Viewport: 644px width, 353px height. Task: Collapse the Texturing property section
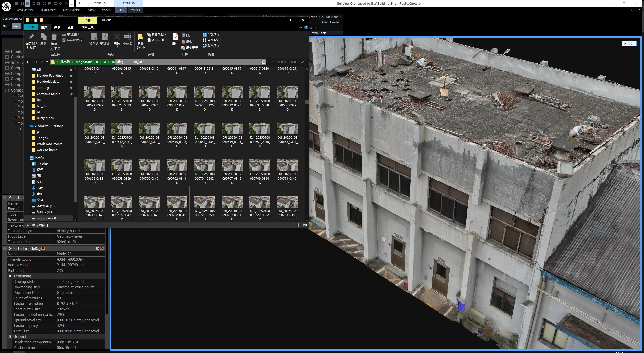point(10,276)
